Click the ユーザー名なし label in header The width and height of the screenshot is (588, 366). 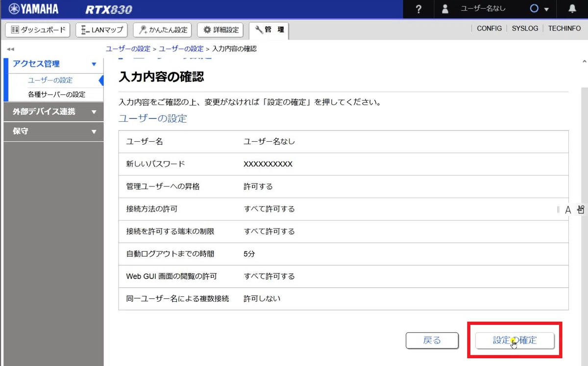pyautogui.click(x=483, y=9)
